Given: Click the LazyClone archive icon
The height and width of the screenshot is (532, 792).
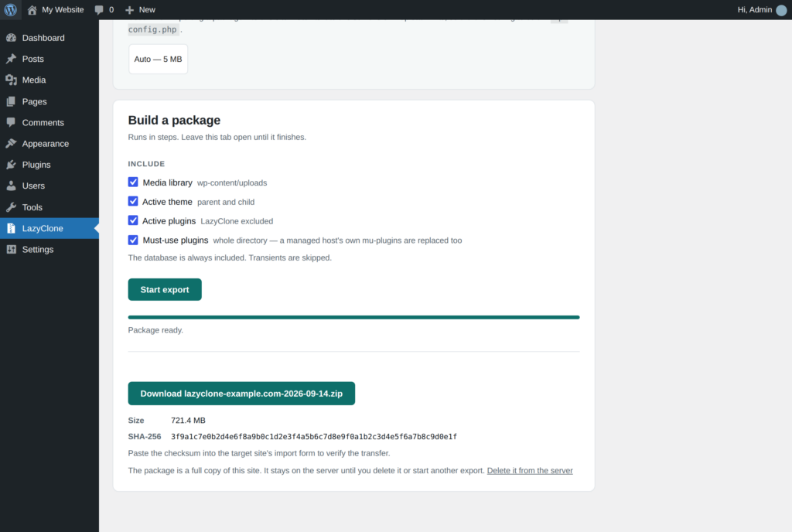Looking at the screenshot, I should 11,229.
